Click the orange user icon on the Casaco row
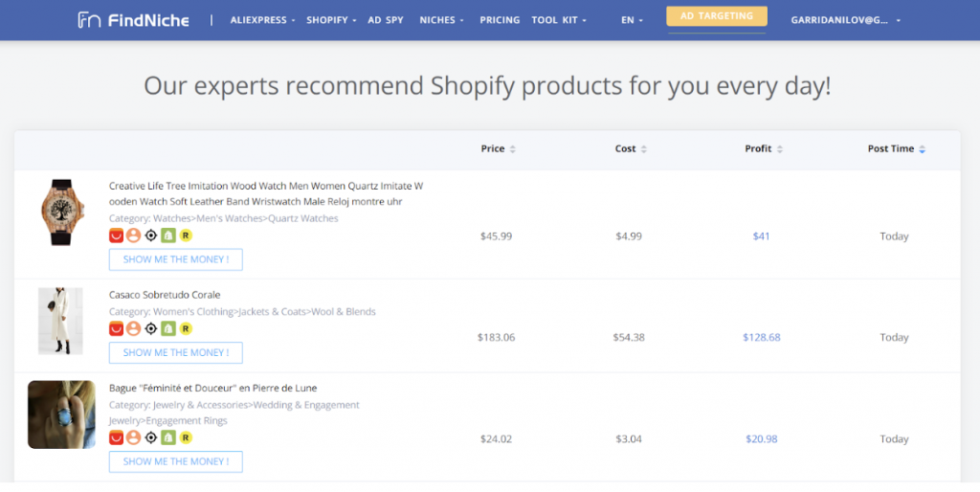Image resolution: width=980 pixels, height=492 pixels. point(133,329)
